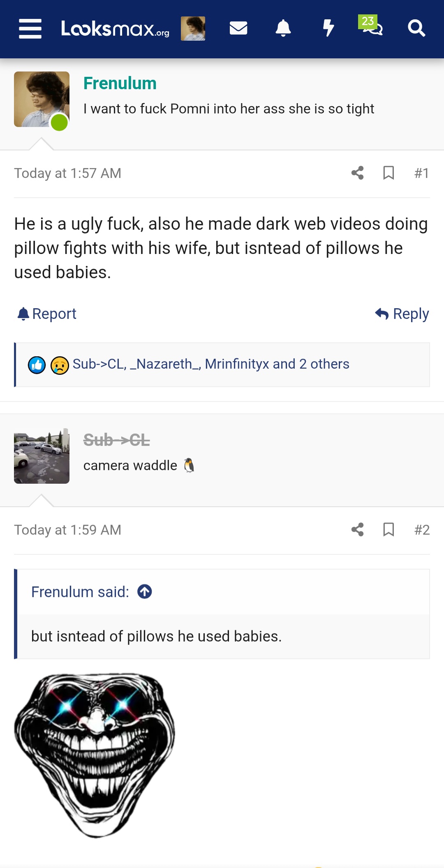The image size is (444, 868).
Task: Share post #2 via share icon
Action: [x=358, y=530]
